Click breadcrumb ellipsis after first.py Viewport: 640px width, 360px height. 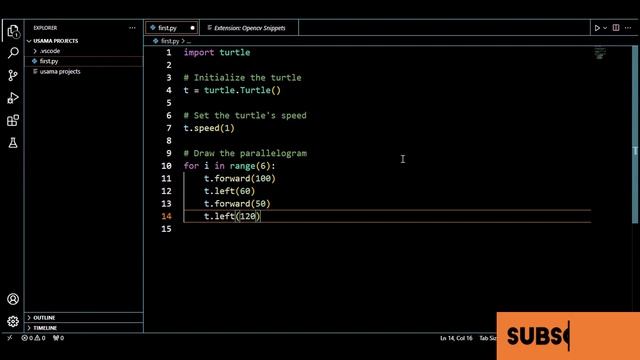(x=189, y=41)
